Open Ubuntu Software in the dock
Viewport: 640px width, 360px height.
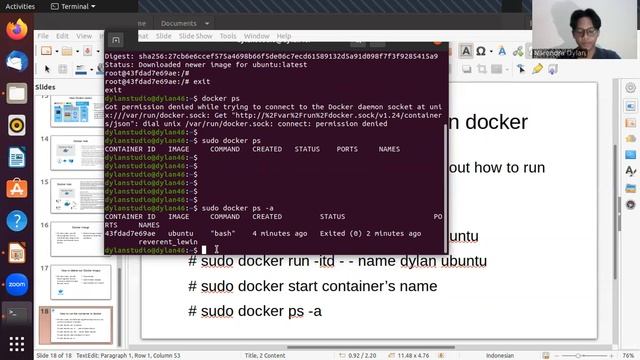pyautogui.click(x=17, y=189)
